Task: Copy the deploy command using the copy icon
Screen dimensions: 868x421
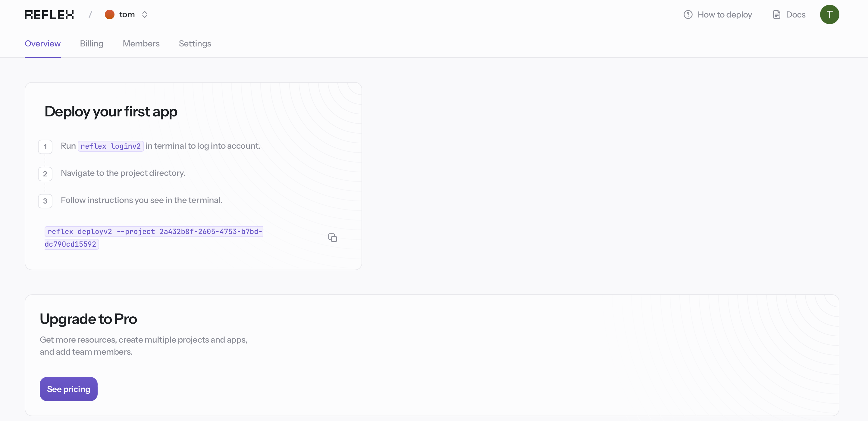Action: [x=333, y=237]
